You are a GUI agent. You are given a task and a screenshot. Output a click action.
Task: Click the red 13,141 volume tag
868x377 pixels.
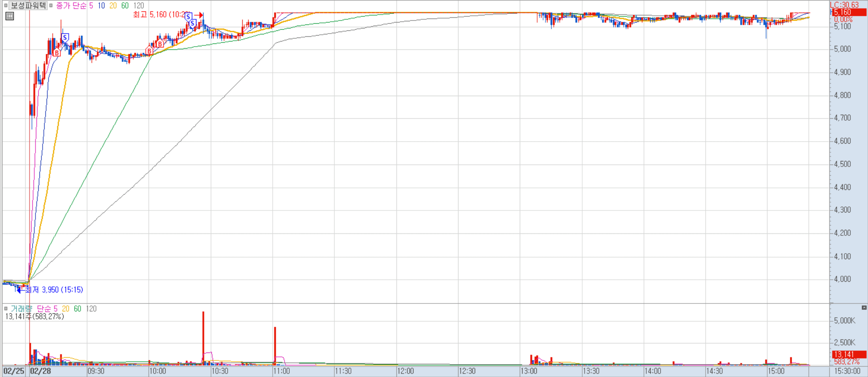point(849,354)
